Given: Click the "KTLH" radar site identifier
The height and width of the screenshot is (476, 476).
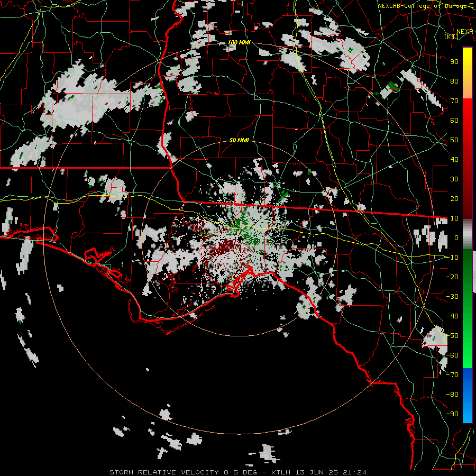Looking at the screenshot, I should point(280,472).
